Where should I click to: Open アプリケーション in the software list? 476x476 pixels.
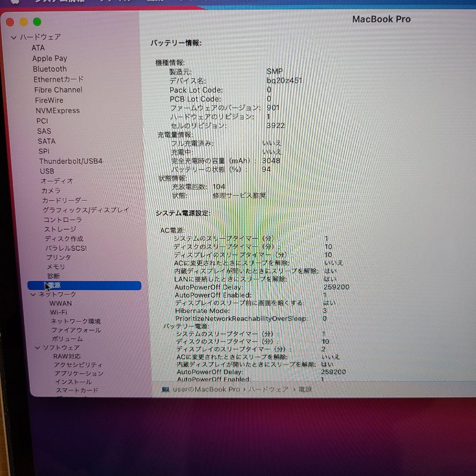pos(79,373)
